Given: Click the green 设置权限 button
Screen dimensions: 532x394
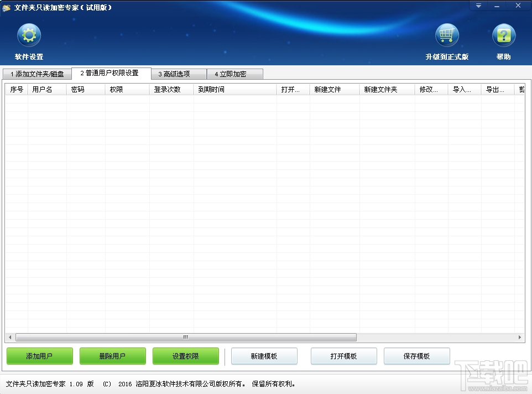Looking at the screenshot, I should tap(186, 356).
